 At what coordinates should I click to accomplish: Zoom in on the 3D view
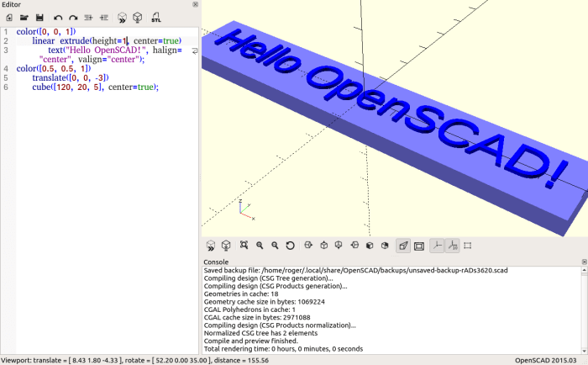260,246
